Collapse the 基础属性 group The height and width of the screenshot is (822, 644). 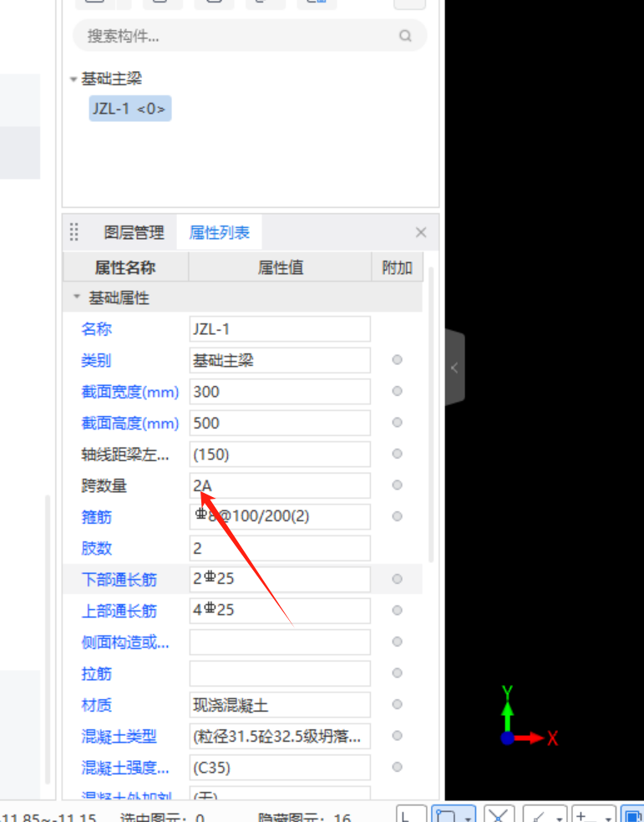coord(77,297)
